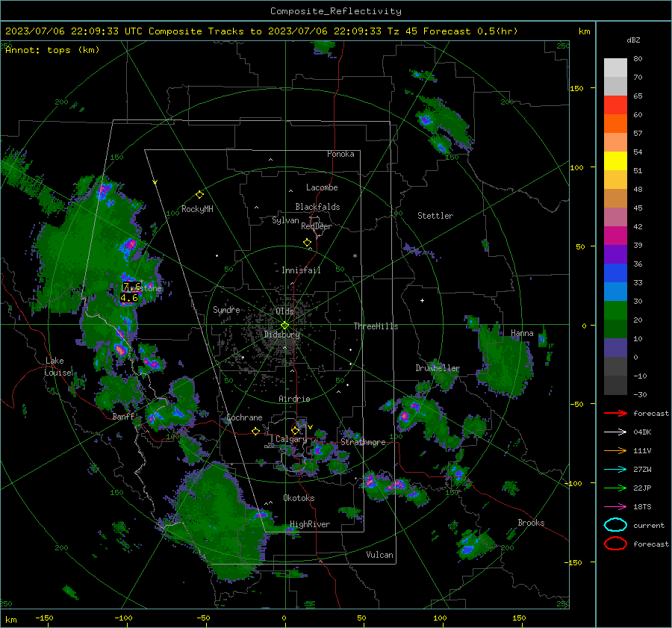The height and width of the screenshot is (628, 672).
Task: Click the yellow diamond marker above Calgary
Action: click(x=295, y=430)
